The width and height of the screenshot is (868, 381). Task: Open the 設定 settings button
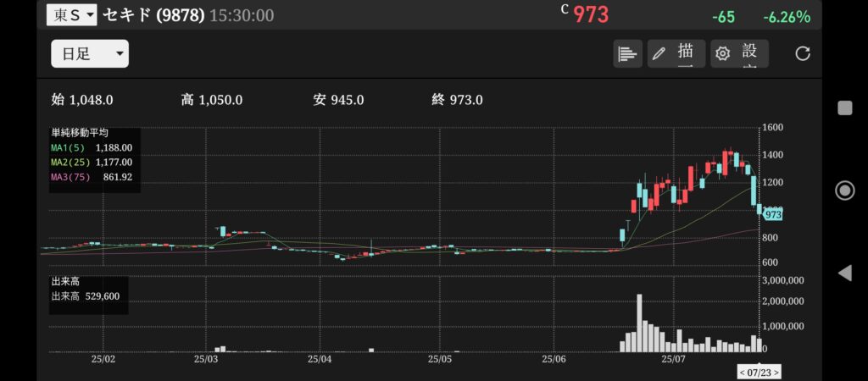tap(739, 53)
